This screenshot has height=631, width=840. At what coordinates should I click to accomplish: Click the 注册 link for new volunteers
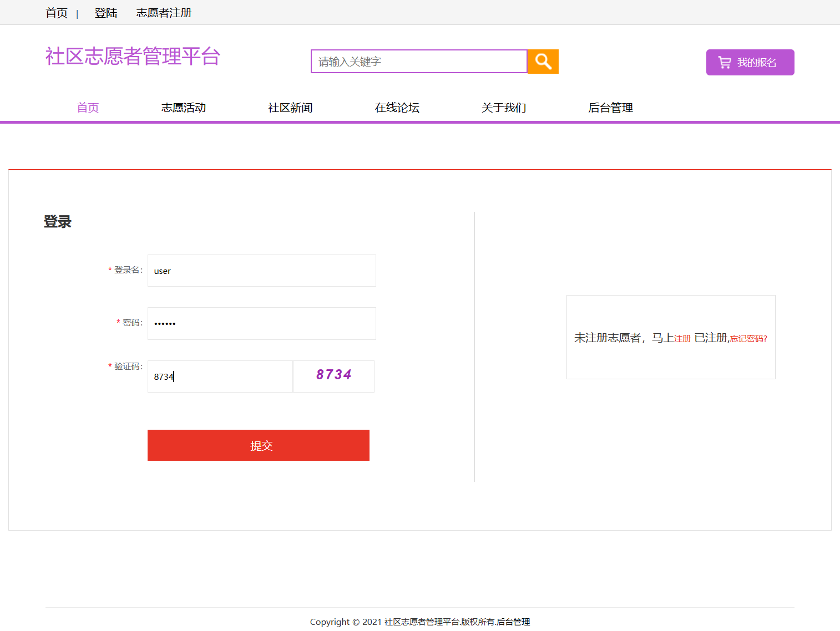coord(682,338)
